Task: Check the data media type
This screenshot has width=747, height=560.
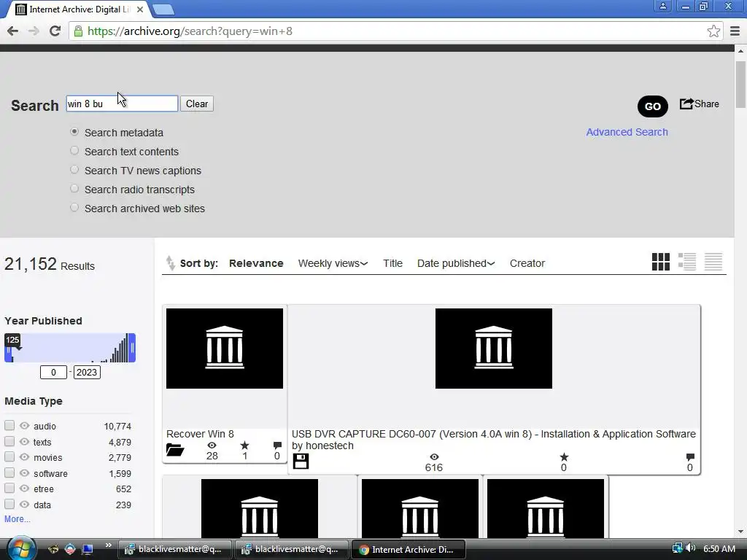Action: tap(9, 505)
